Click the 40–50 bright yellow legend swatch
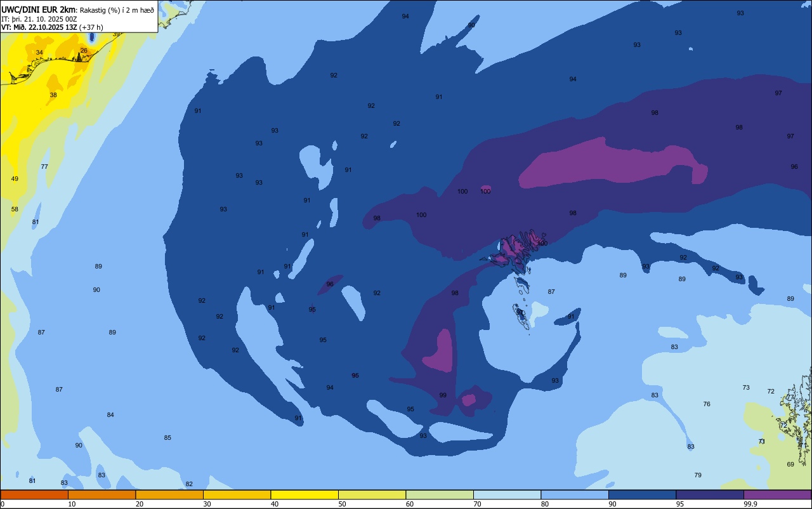This screenshot has width=812, height=509. [304, 494]
